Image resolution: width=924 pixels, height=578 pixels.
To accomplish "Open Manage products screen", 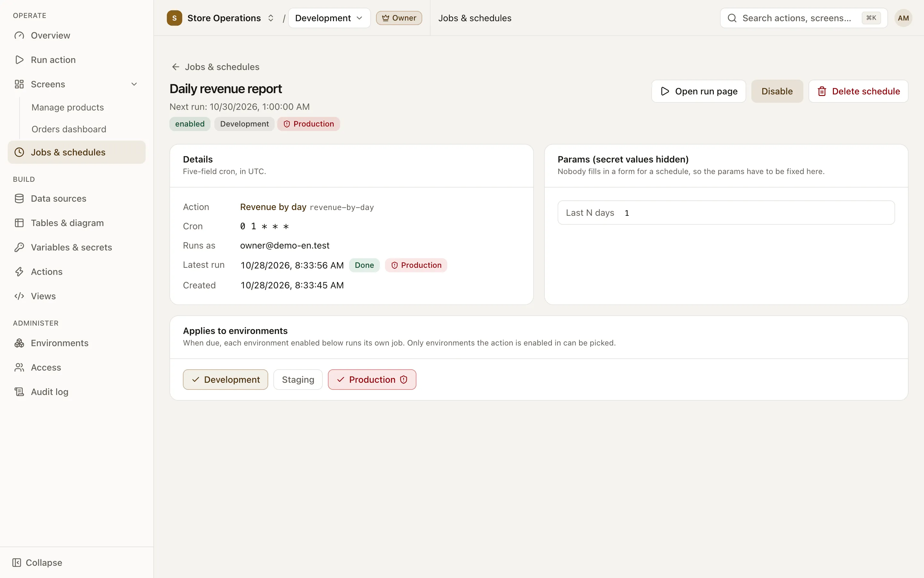I will pos(68,108).
